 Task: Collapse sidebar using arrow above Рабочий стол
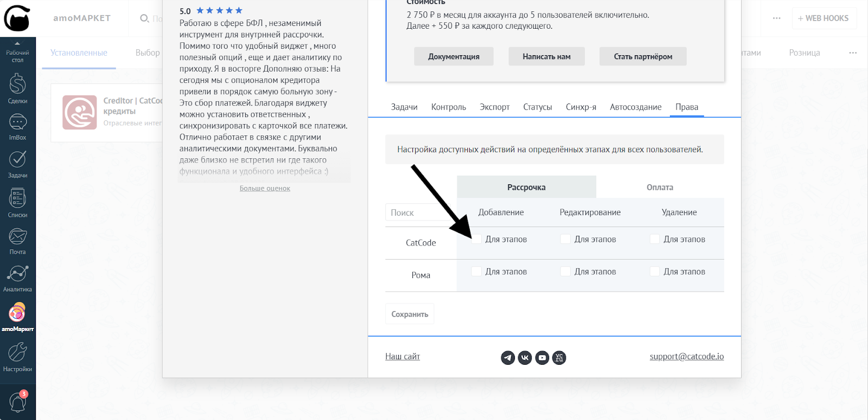coord(17,43)
